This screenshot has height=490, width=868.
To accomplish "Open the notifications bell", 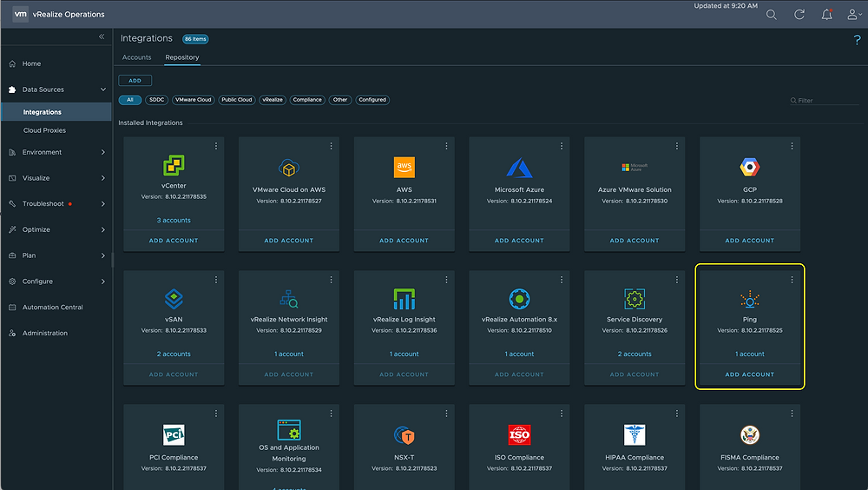I will (x=826, y=15).
